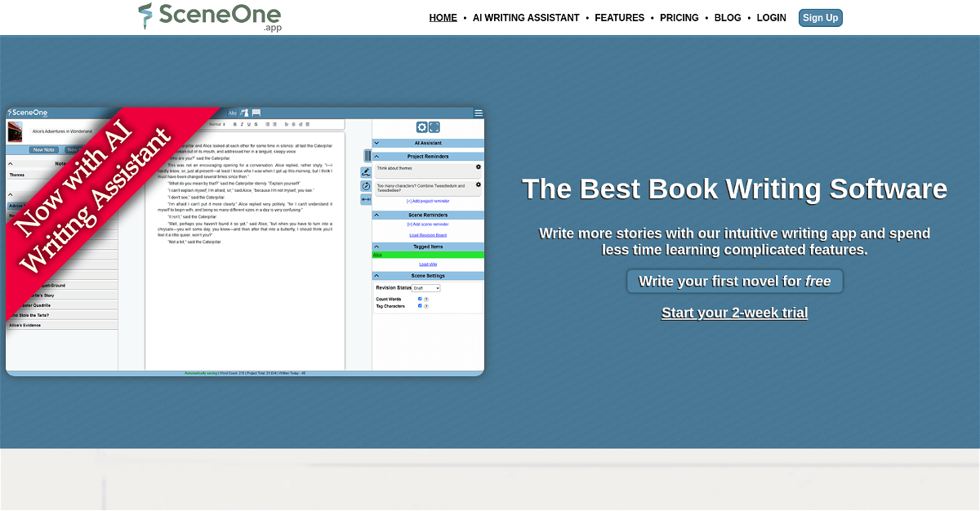Click the help icon next to Count Words
The width and height of the screenshot is (980, 511).
coord(426,300)
